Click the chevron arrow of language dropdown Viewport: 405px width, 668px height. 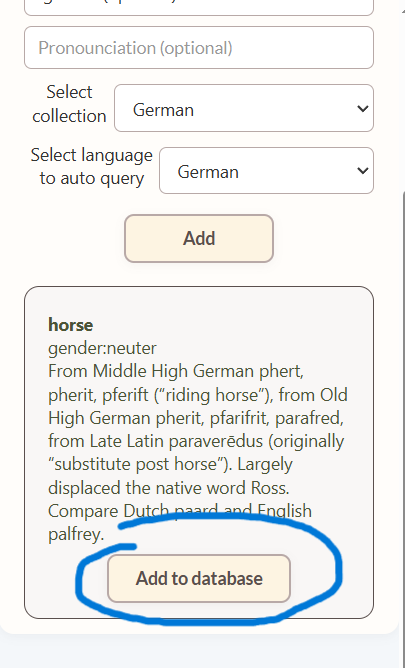tap(362, 171)
